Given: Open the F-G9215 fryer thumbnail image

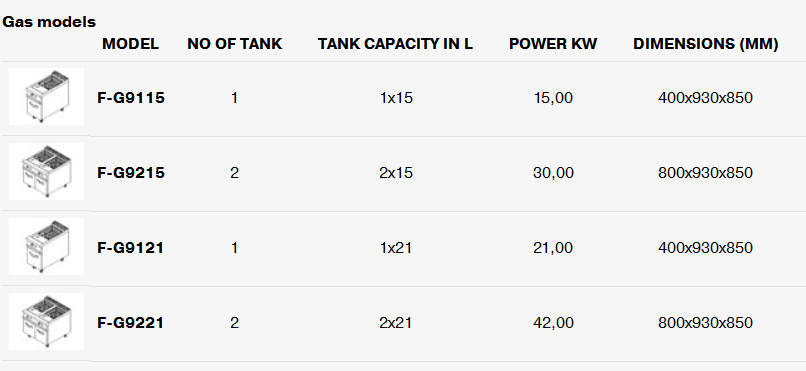Looking at the screenshot, I should pos(46,172).
